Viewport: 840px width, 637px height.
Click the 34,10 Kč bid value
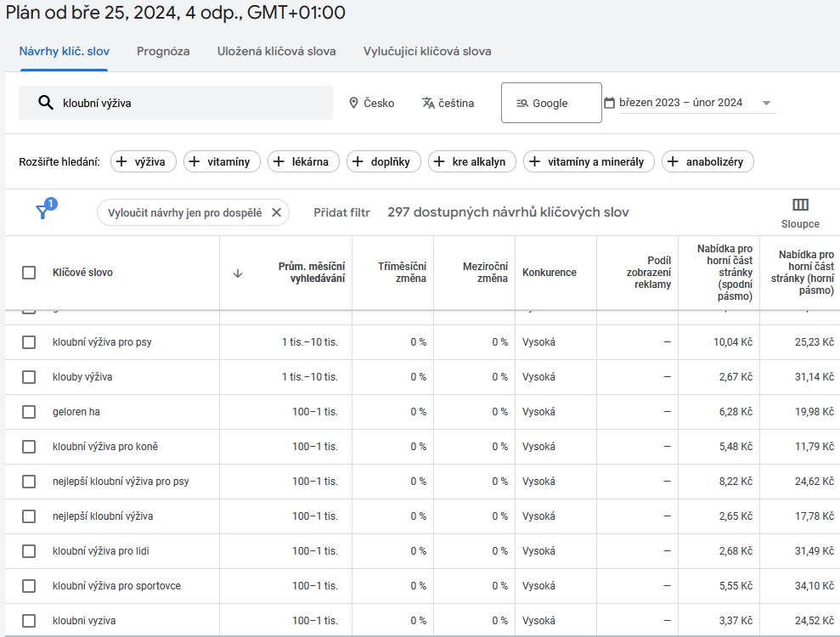point(815,586)
